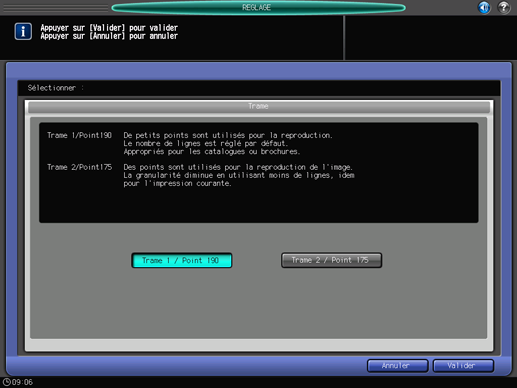Click the 'Sélectionner :' label
Image resolution: width=517 pixels, height=388 pixels.
pos(56,88)
